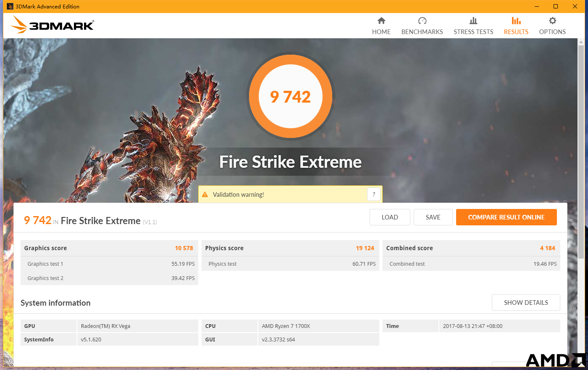Open Options via the gear icon
The height and width of the screenshot is (370, 588).
552,21
